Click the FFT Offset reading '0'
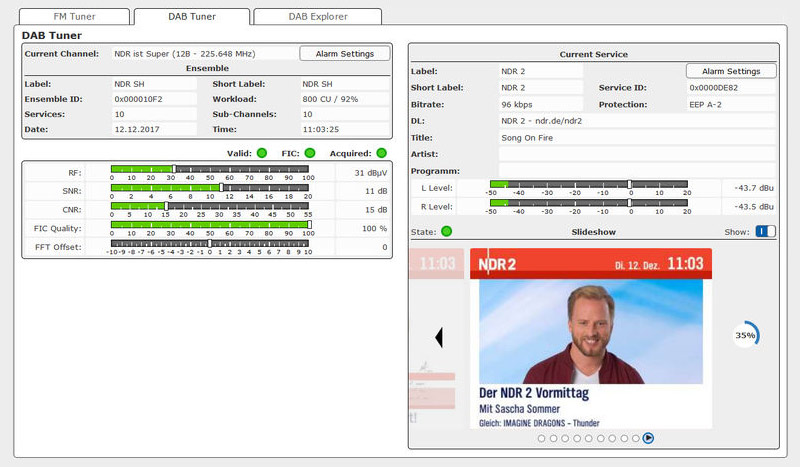This screenshot has height=467, width=800. 385,247
